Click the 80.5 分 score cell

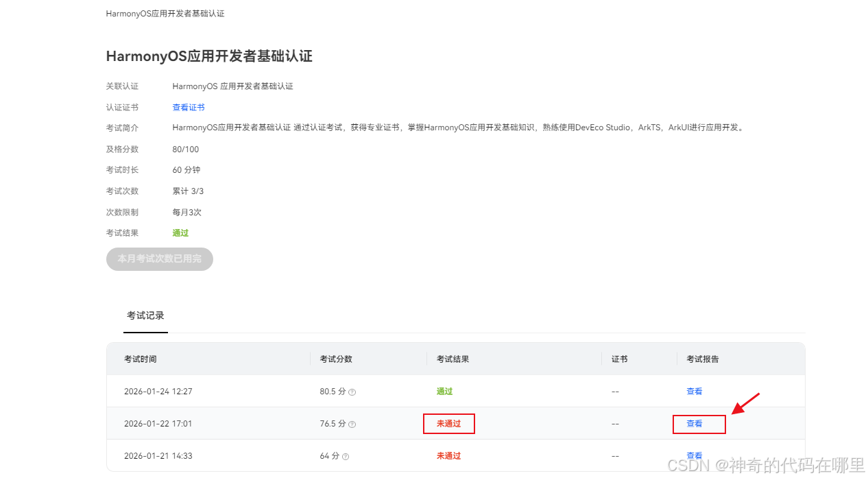tap(333, 392)
